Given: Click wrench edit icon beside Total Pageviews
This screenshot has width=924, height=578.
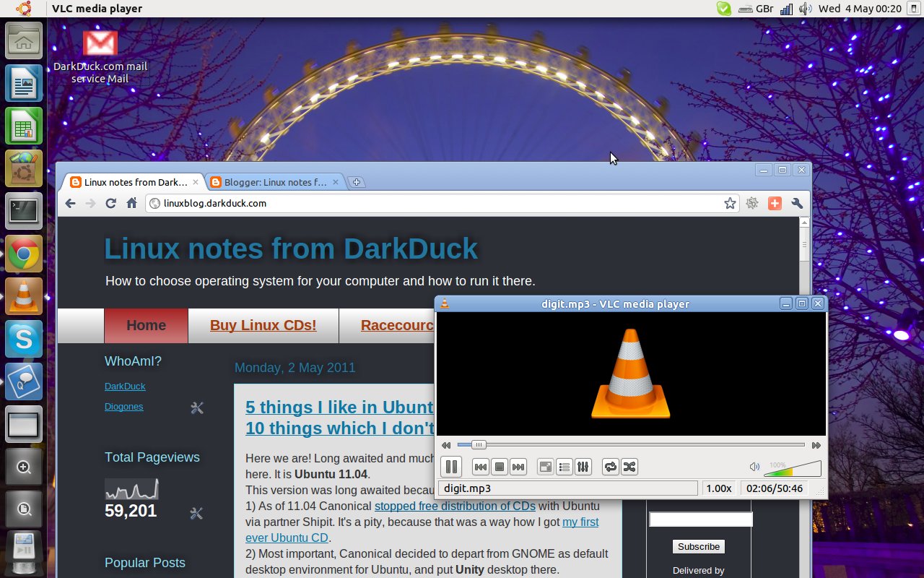Looking at the screenshot, I should point(196,514).
